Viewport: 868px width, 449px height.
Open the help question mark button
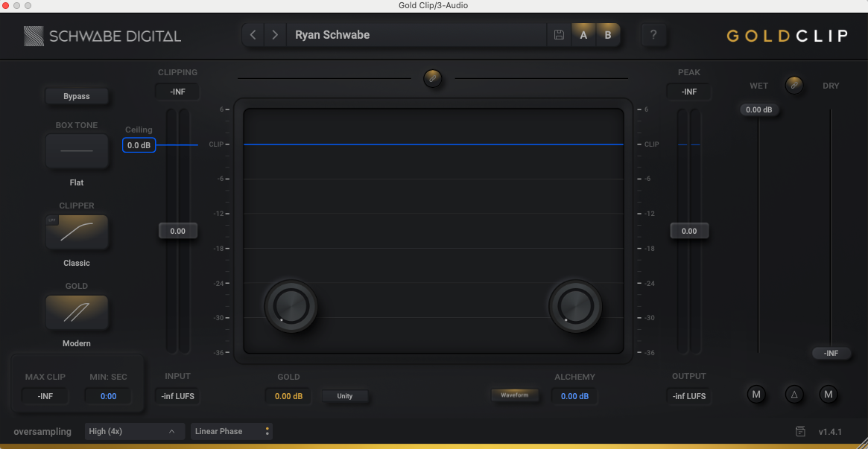(x=653, y=35)
